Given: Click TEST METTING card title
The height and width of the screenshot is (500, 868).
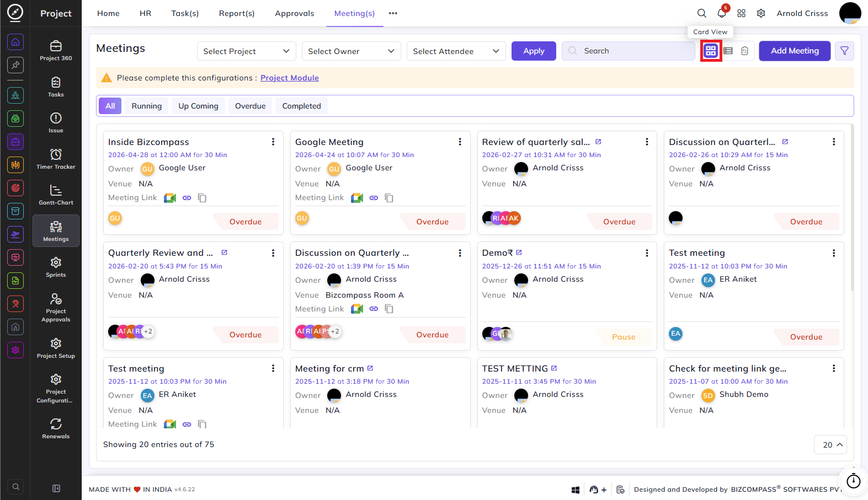Looking at the screenshot, I should pyautogui.click(x=515, y=368).
